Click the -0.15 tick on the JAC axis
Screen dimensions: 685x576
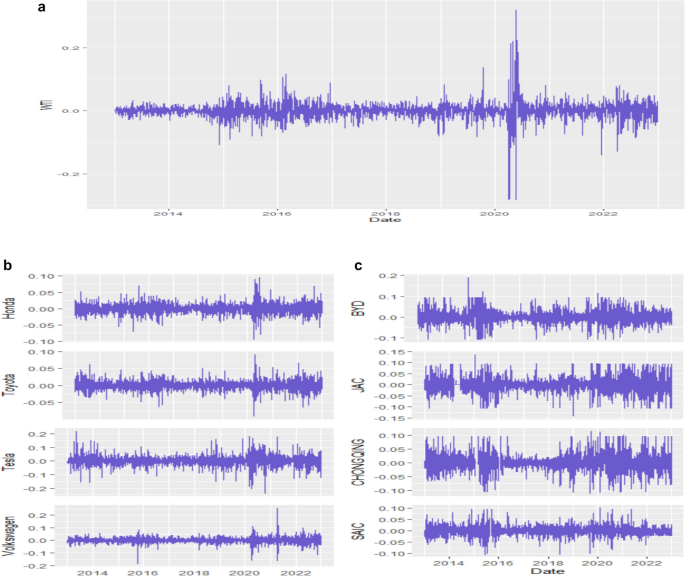click(x=392, y=418)
